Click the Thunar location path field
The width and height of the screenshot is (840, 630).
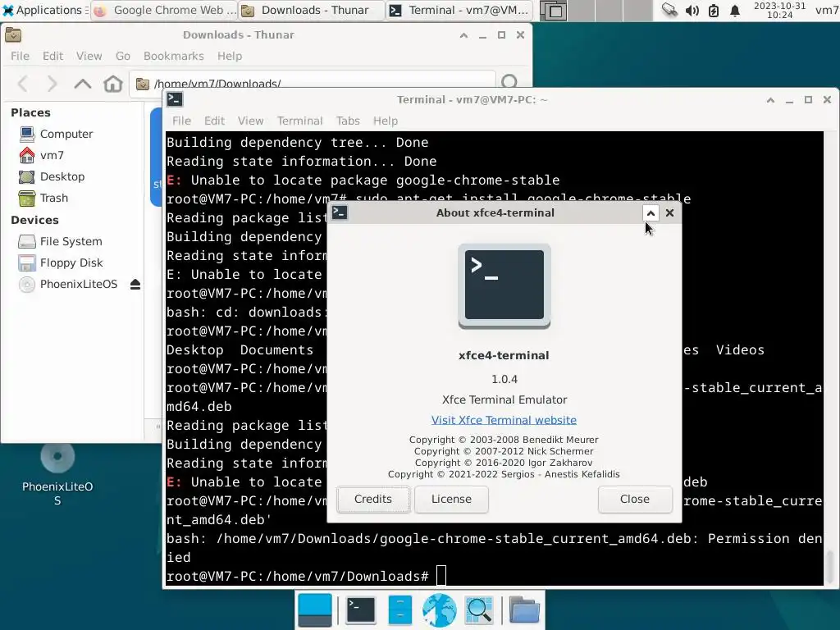pyautogui.click(x=313, y=84)
